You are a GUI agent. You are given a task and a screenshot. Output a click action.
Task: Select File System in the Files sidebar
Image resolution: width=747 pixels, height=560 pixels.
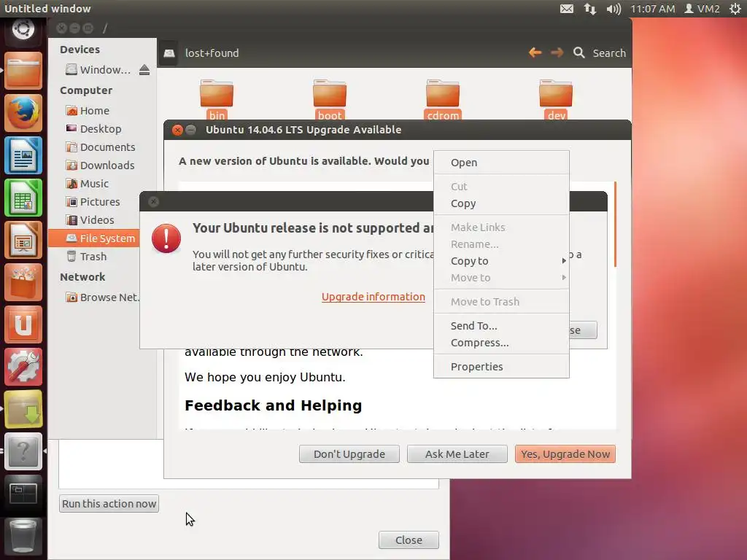pyautogui.click(x=94, y=238)
